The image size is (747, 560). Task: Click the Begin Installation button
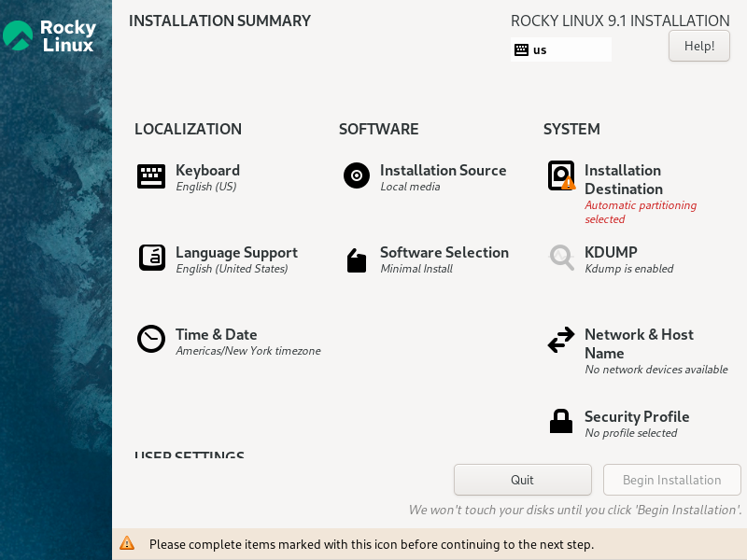tap(671, 480)
